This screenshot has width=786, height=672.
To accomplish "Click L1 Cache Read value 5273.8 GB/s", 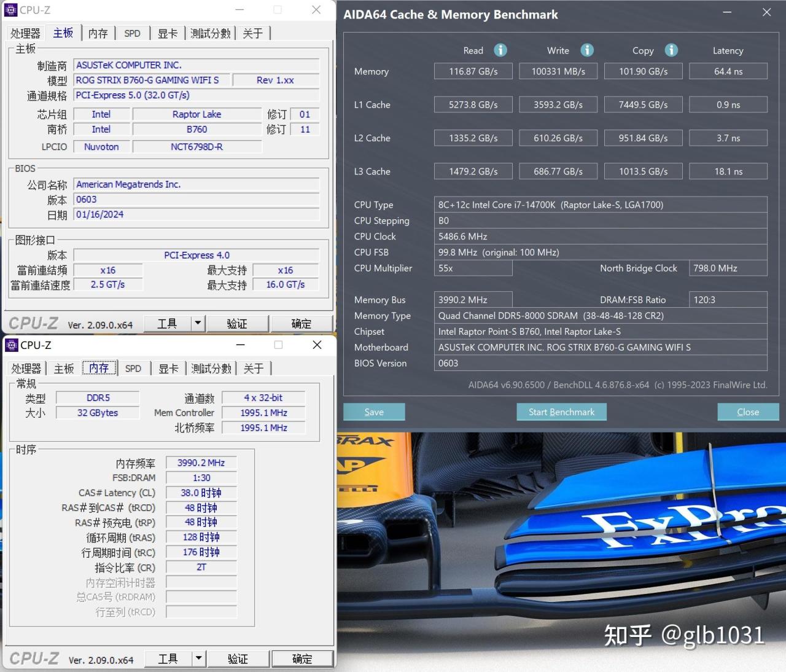I will pyautogui.click(x=473, y=104).
